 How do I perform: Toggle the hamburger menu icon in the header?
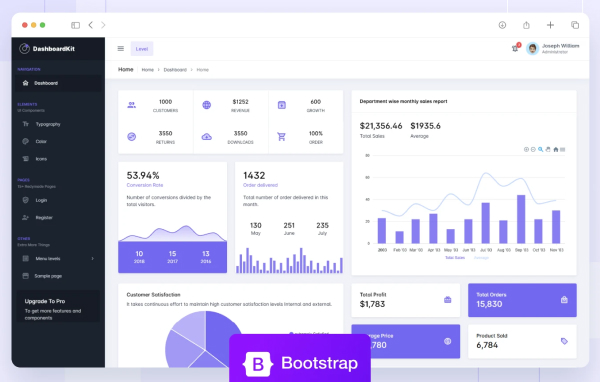pos(121,49)
